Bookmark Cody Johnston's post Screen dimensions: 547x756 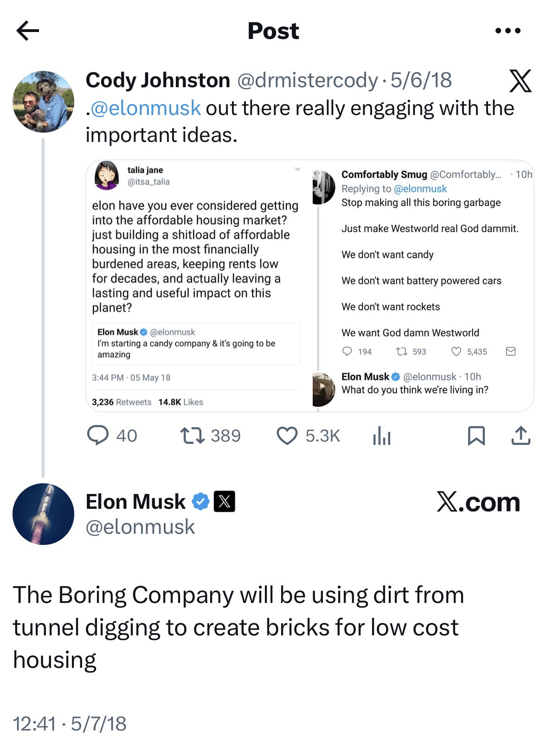pyautogui.click(x=476, y=436)
